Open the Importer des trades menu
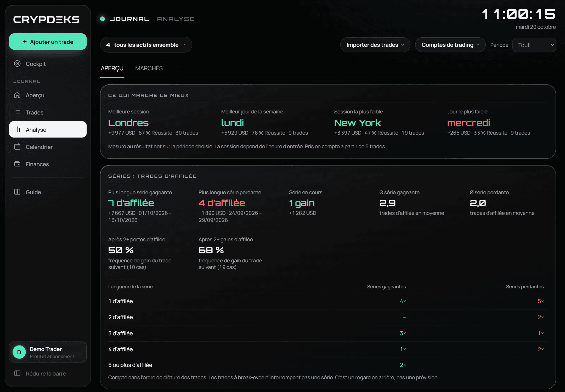This screenshot has width=565, height=392. coord(375,45)
